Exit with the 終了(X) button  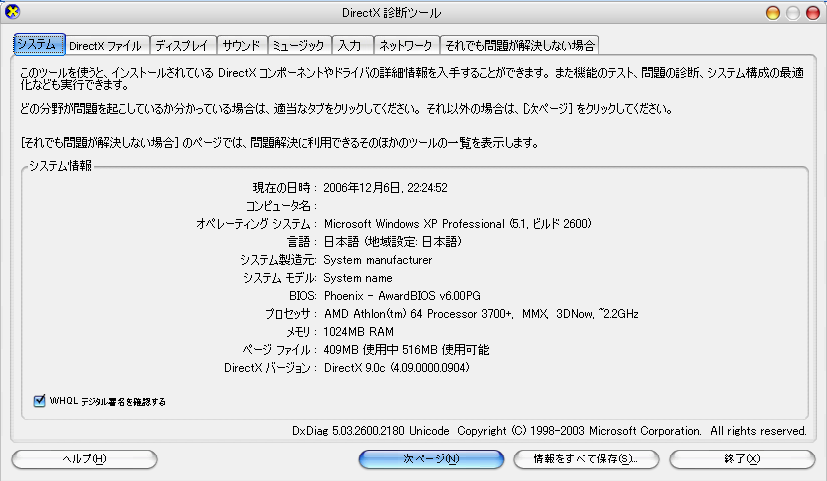(x=742, y=459)
